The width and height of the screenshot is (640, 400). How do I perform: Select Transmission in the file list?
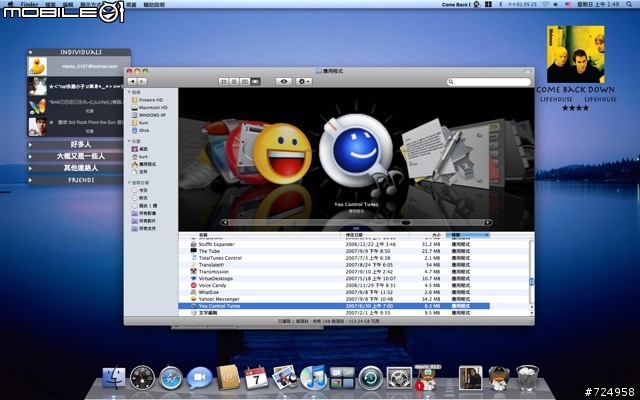(334, 272)
